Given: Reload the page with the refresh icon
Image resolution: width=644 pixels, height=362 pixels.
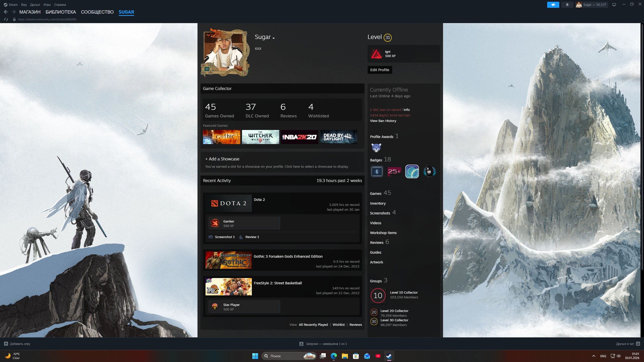Looking at the screenshot, I should coord(6,19).
